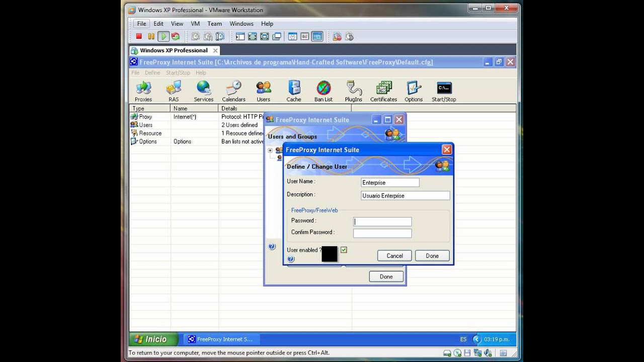This screenshot has height=362, width=644.
Task: Open the Certificates toolbar icon
Action: point(384,92)
